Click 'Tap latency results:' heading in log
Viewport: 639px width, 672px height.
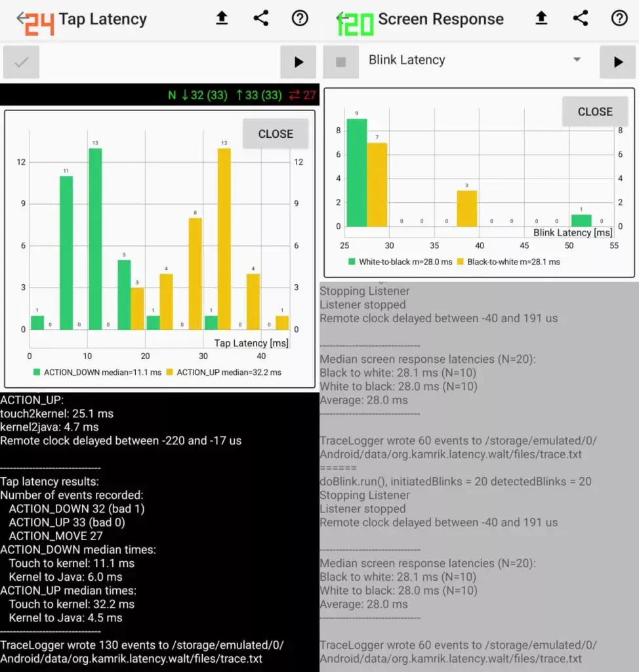(49, 481)
